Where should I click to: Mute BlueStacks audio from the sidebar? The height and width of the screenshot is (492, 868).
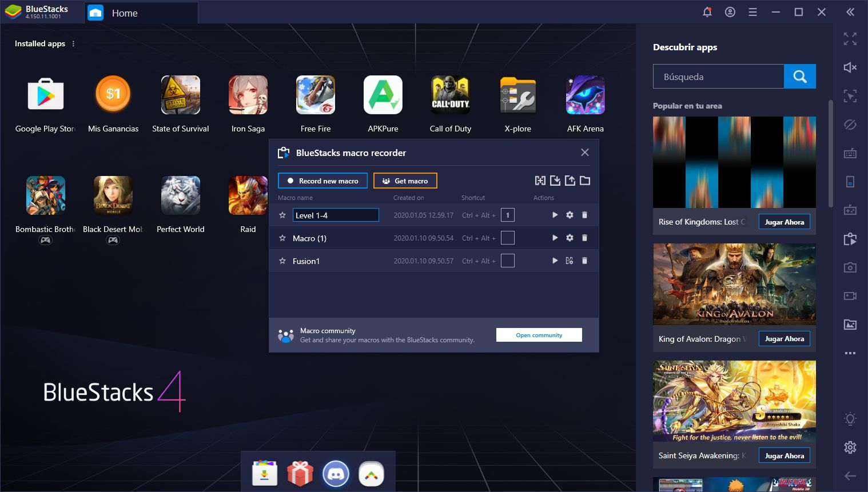coord(850,67)
